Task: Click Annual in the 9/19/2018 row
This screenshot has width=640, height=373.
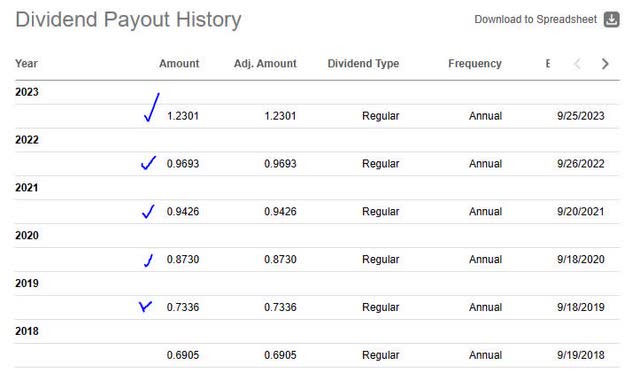Action: [485, 355]
